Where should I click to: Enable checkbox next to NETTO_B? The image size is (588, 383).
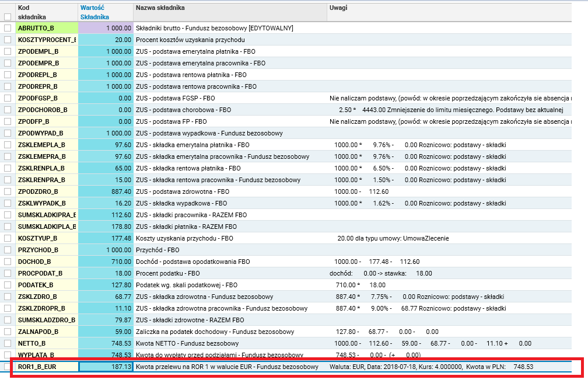pyautogui.click(x=8, y=343)
